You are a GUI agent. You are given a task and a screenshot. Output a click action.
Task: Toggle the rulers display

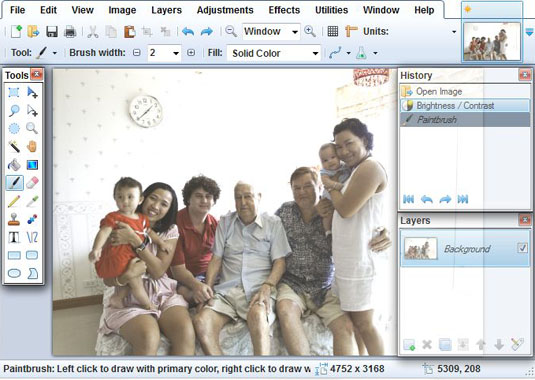(x=351, y=31)
